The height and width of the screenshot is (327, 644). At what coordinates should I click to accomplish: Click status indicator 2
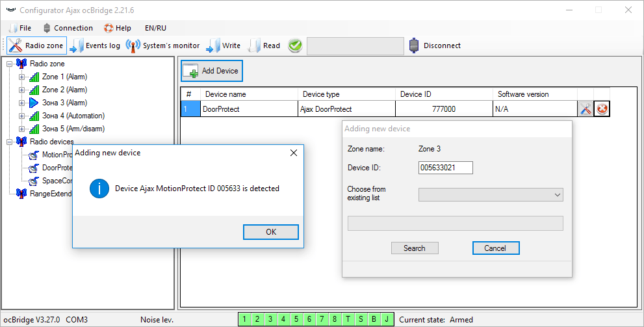(x=257, y=319)
